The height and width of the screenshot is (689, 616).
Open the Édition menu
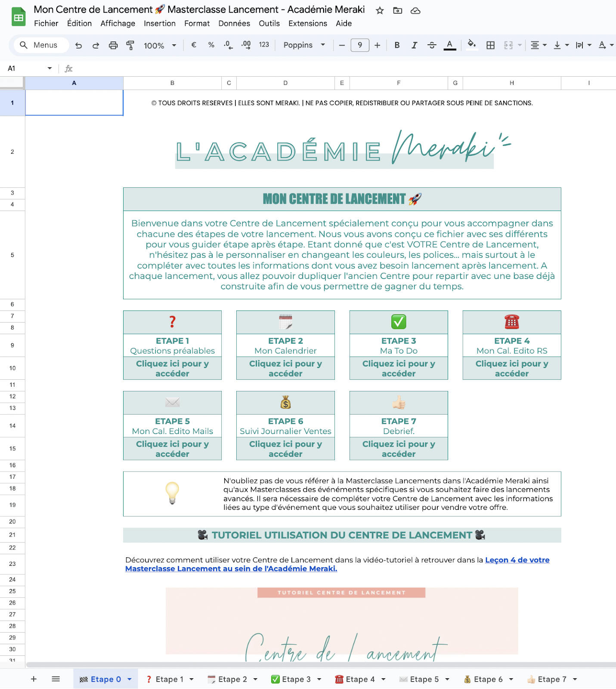pos(79,23)
